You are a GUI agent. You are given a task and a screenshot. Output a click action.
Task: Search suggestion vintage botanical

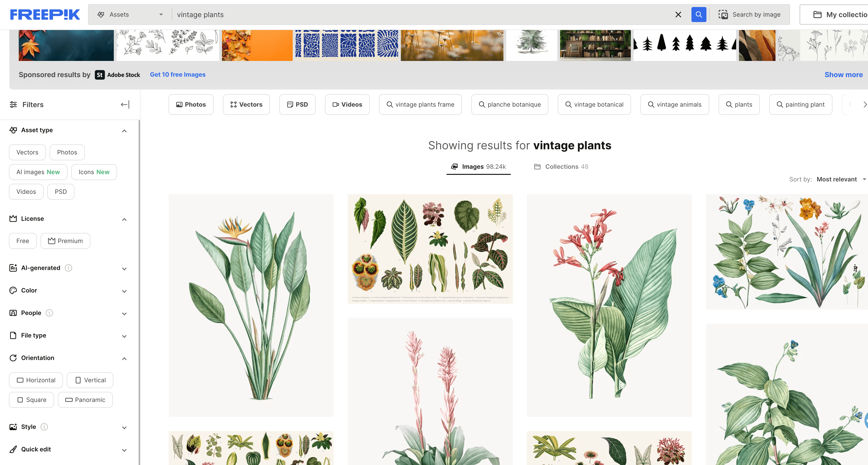click(594, 105)
